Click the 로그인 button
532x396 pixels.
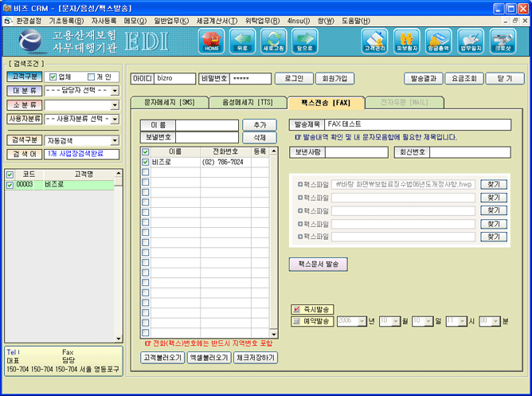point(294,78)
